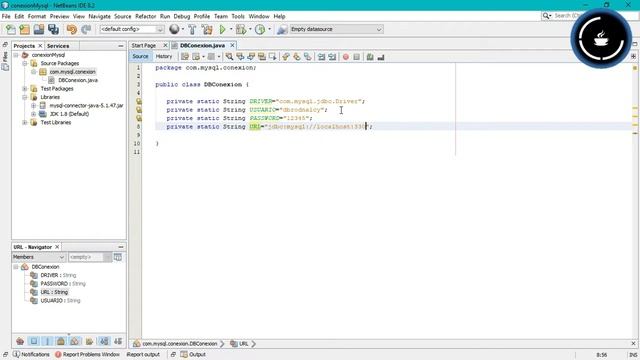Click the New Project toolbar icon
Image resolution: width=640 pixels, height=360 pixels.
pyautogui.click(x=24, y=29)
